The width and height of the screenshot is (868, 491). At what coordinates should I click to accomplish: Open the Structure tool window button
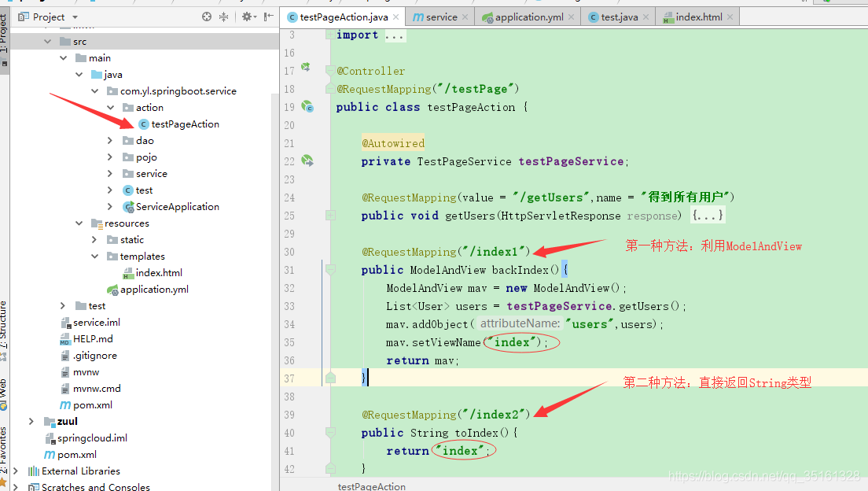pos(4,324)
